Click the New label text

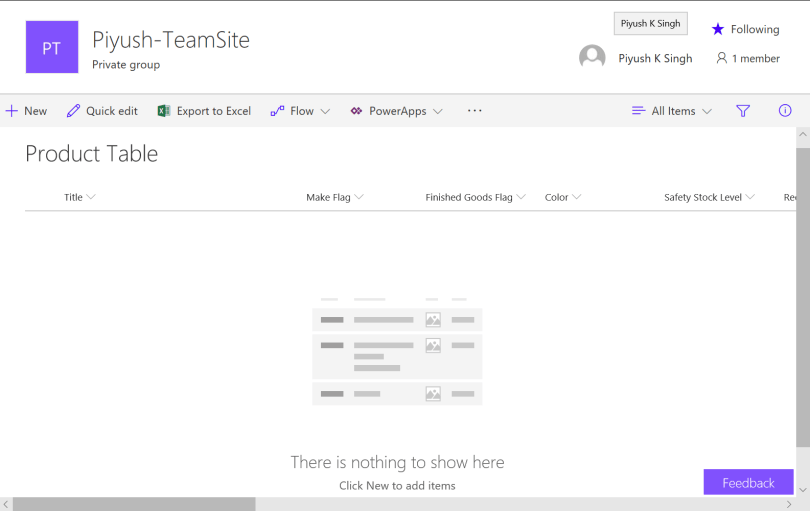coord(36,111)
